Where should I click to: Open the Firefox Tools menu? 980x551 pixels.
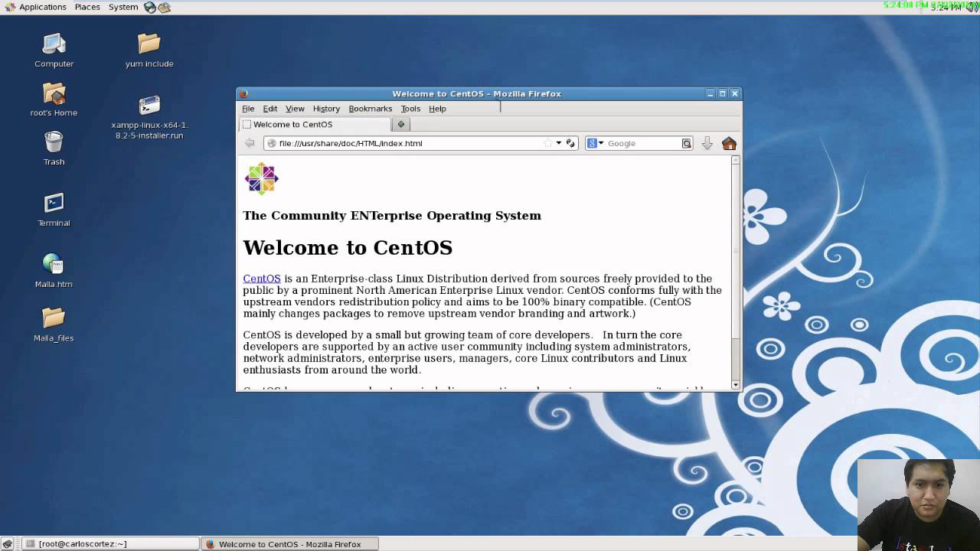pos(410,109)
